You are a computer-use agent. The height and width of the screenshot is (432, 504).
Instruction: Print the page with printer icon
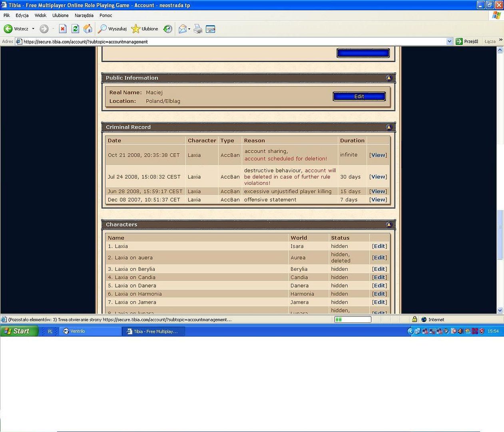[198, 29]
